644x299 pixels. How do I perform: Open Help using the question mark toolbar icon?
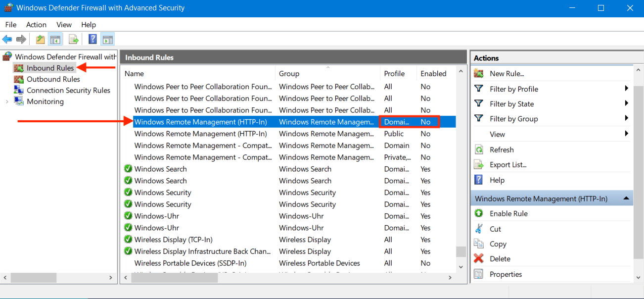coord(92,39)
